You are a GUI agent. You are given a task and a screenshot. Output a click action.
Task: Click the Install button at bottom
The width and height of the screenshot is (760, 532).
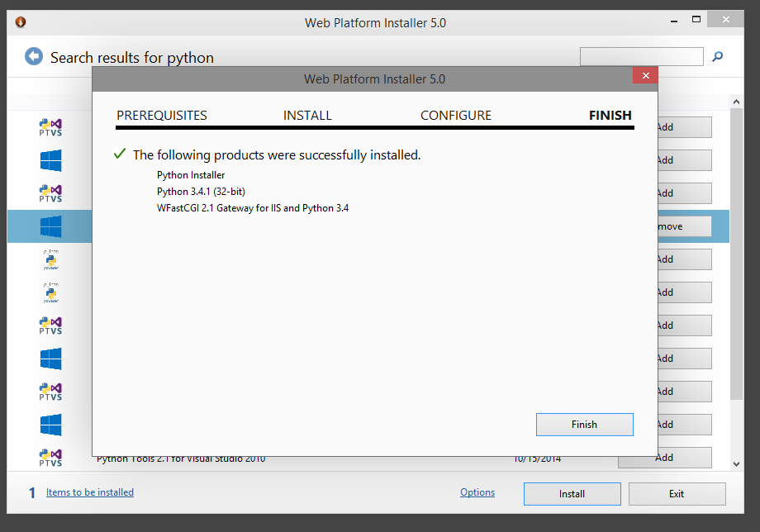coord(572,494)
